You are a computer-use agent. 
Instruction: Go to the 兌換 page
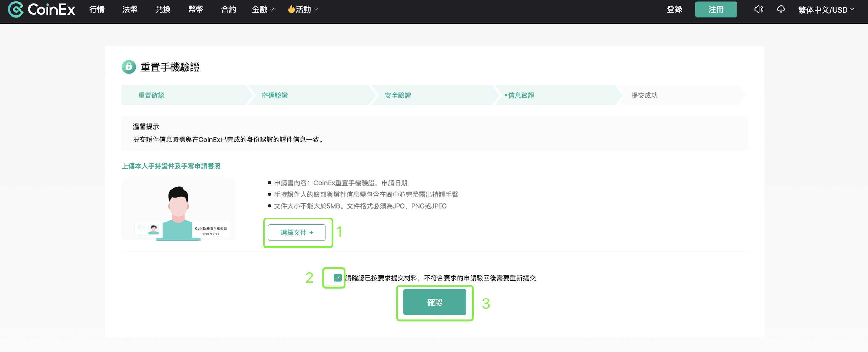coord(163,9)
